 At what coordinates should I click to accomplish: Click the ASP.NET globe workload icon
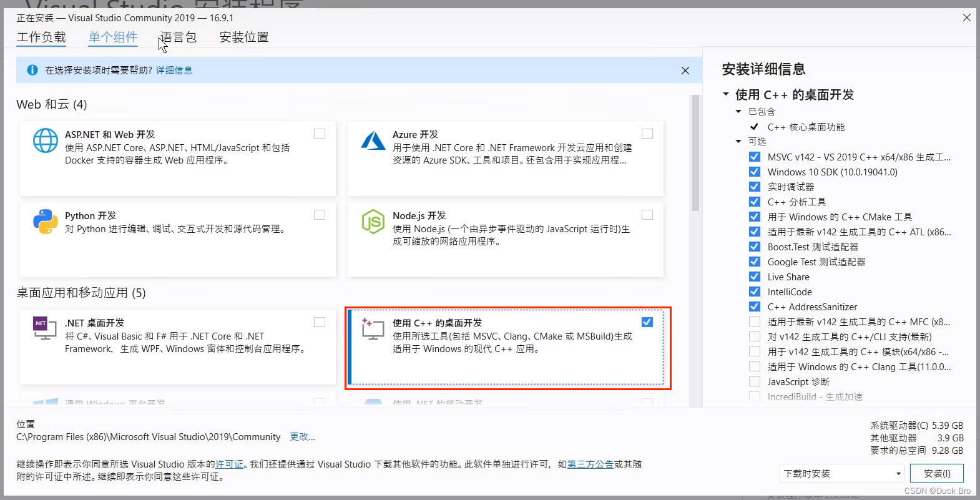click(x=46, y=140)
